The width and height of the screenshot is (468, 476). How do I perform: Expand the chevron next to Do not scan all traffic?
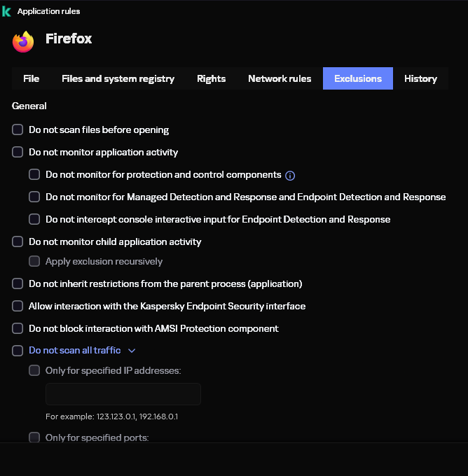coord(132,351)
